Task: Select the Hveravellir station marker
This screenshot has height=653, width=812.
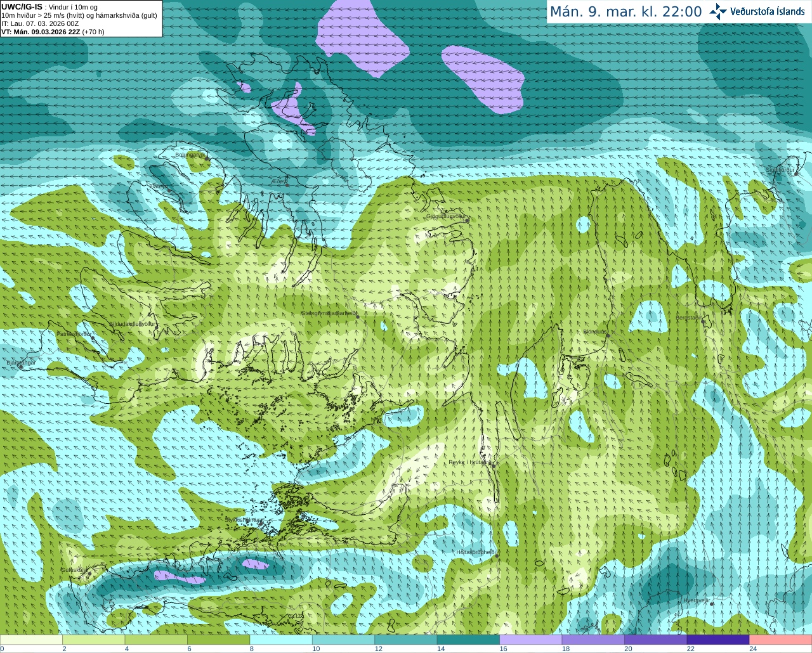Action: coord(712,604)
